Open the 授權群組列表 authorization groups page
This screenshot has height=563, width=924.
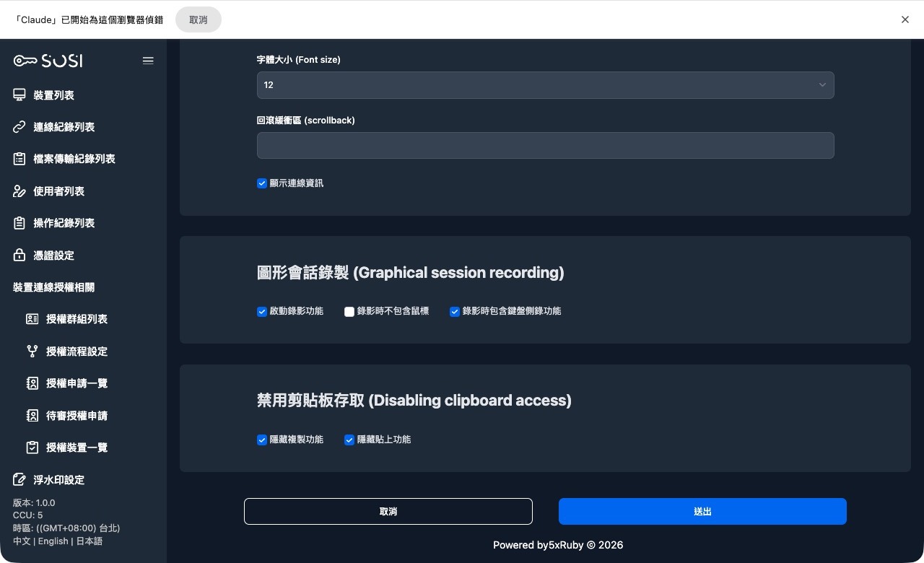pyautogui.click(x=77, y=319)
